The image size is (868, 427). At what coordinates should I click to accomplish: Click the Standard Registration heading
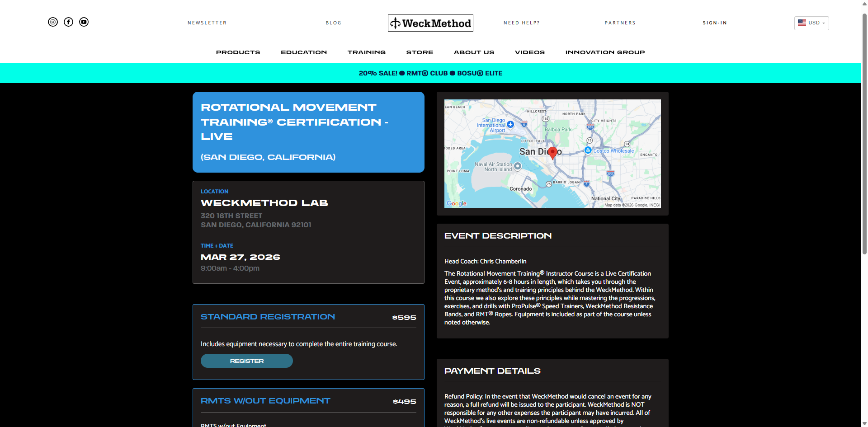point(268,317)
